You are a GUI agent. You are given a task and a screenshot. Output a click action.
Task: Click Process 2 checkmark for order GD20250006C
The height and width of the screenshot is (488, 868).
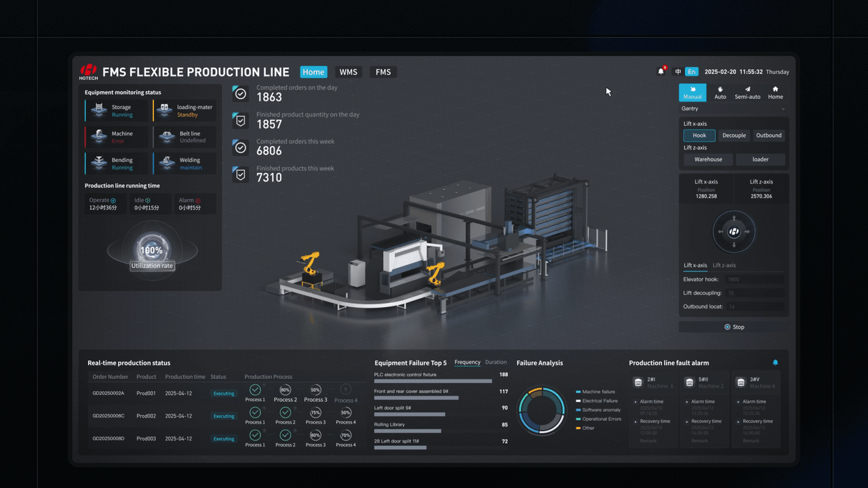pos(285,412)
